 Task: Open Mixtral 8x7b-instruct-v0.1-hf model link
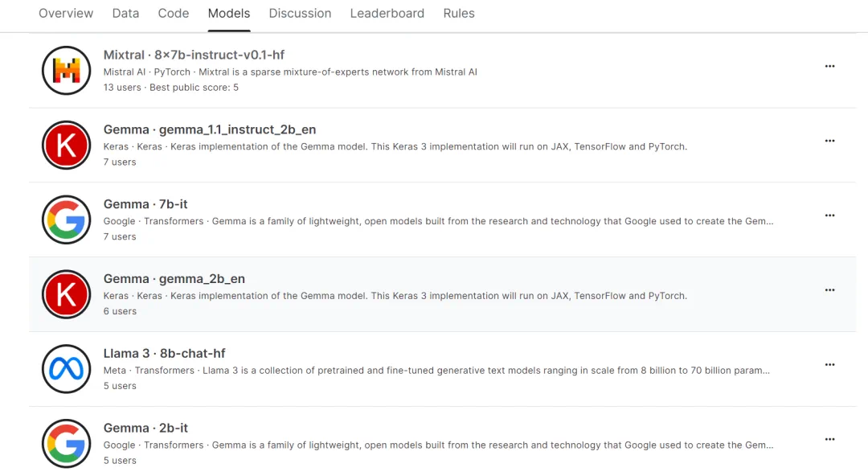point(194,55)
